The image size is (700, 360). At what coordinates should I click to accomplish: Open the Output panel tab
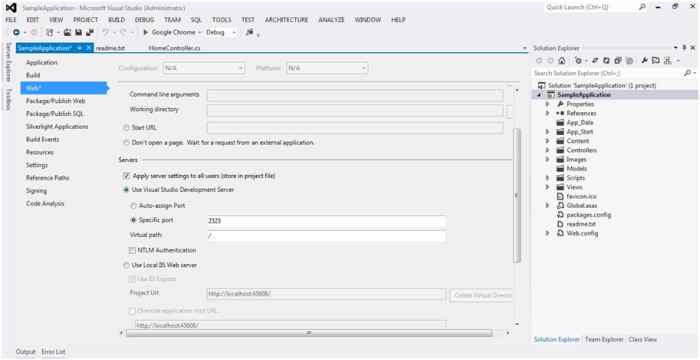point(25,352)
